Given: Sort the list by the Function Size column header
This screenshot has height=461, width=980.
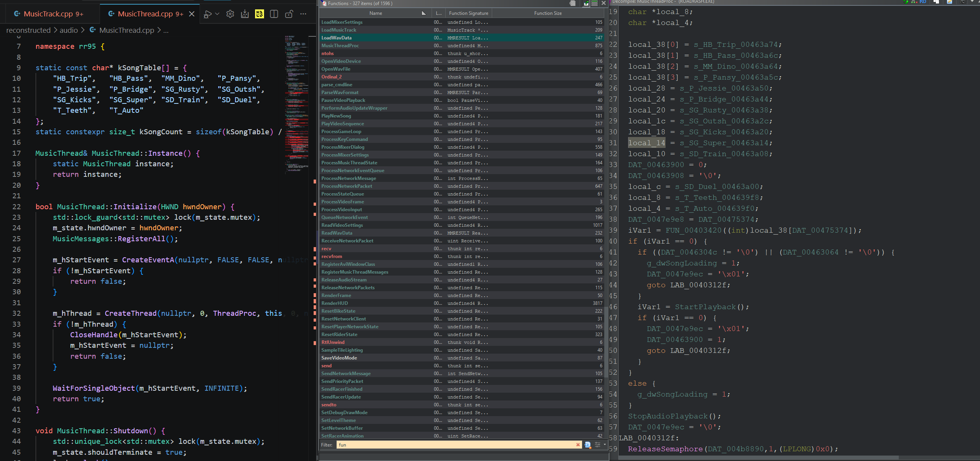Looking at the screenshot, I should point(548,13).
